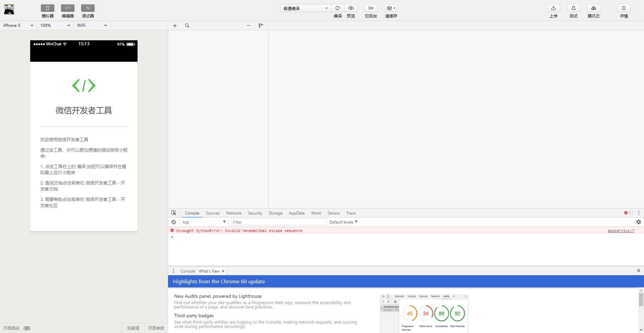
Task: Click the 腾讯云 cloud icon
Action: coord(594,8)
